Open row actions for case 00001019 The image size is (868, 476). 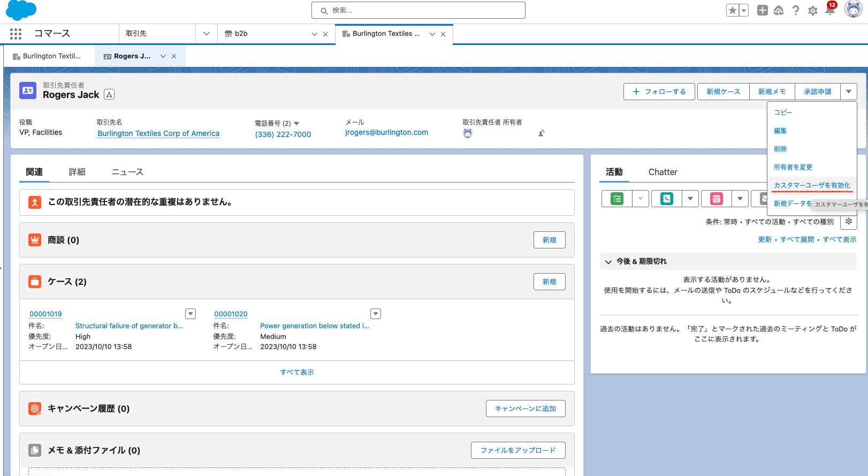[191, 314]
